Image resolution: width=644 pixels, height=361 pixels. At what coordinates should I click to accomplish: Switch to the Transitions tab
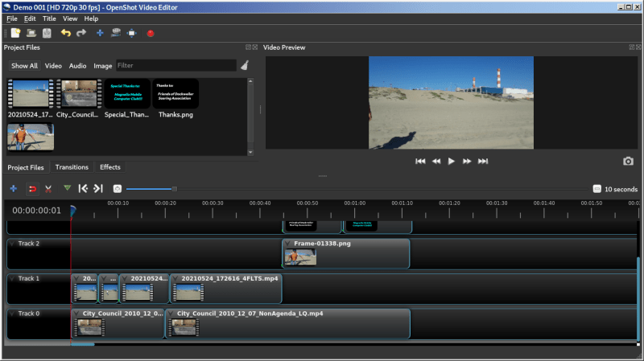pos(72,167)
